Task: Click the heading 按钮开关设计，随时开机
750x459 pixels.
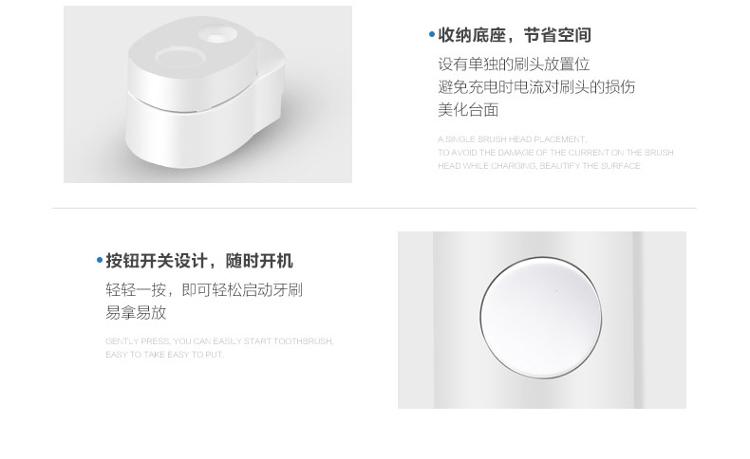Action: coord(199,261)
